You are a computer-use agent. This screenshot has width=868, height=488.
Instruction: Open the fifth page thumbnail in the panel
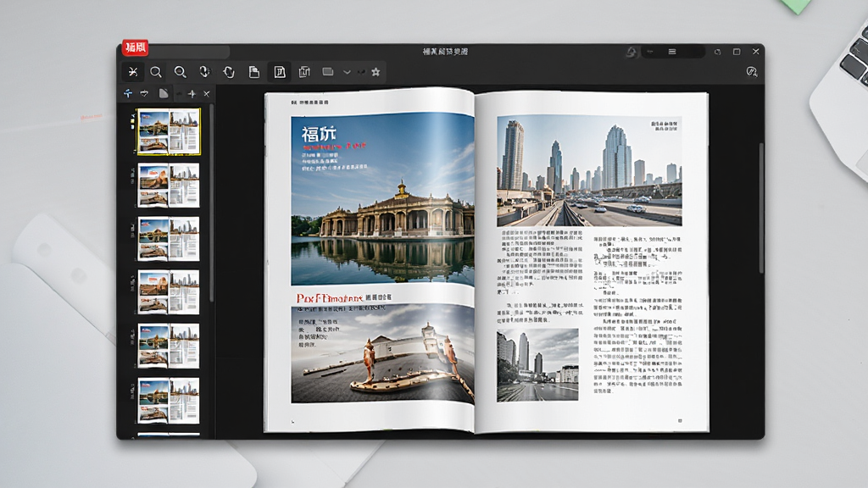(x=169, y=346)
